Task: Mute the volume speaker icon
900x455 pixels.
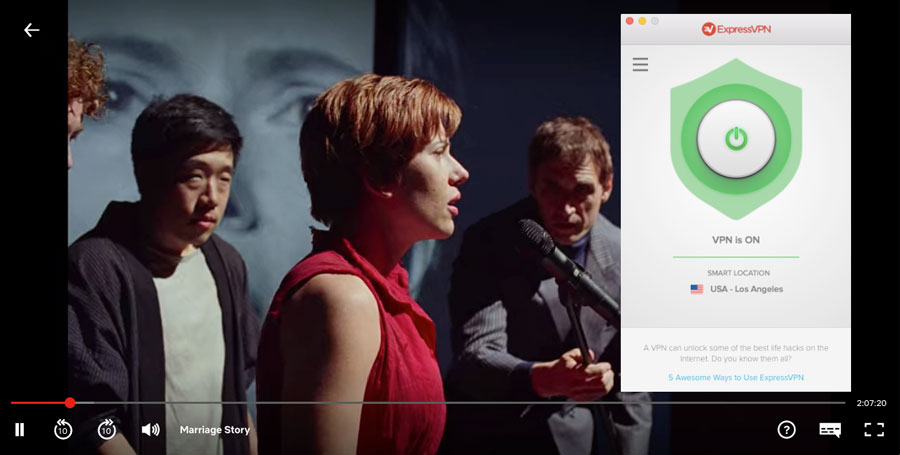Action: coord(150,429)
